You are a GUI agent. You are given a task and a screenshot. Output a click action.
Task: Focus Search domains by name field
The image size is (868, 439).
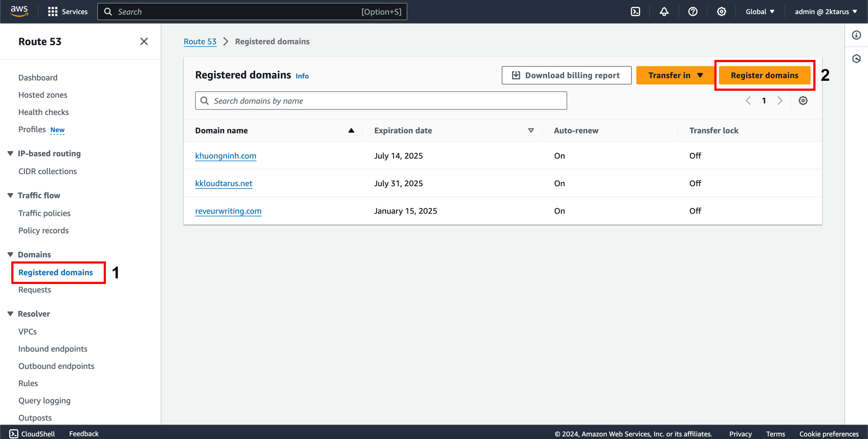click(x=381, y=101)
